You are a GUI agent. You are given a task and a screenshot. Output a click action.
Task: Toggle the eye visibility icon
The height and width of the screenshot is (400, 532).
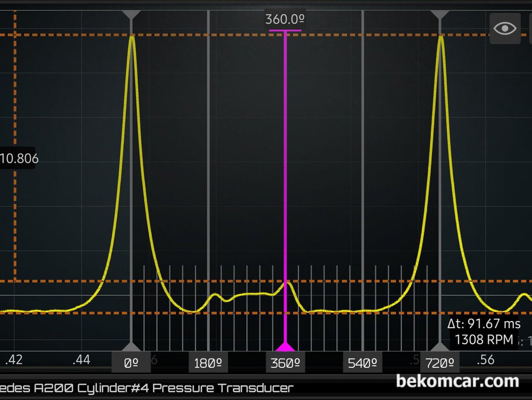[505, 29]
